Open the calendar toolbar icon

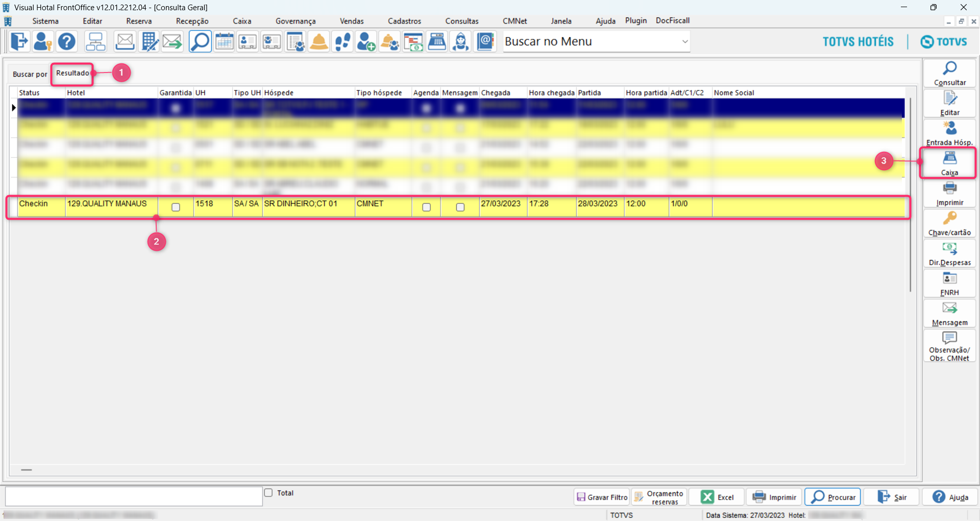tap(224, 41)
